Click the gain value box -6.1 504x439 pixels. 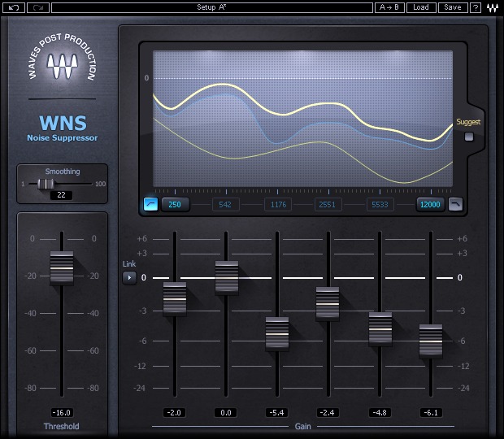tap(431, 413)
